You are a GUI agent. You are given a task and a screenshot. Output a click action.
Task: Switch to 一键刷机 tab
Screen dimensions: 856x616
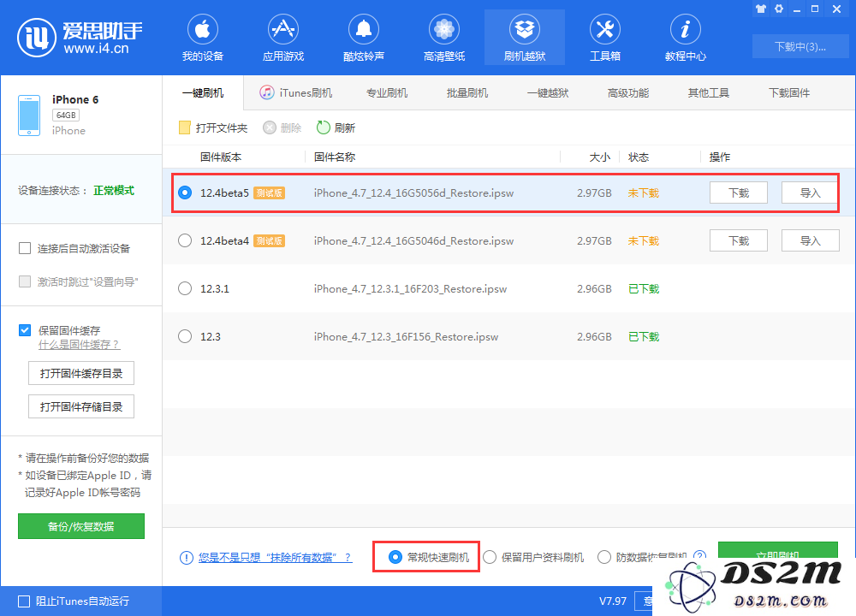coord(203,93)
